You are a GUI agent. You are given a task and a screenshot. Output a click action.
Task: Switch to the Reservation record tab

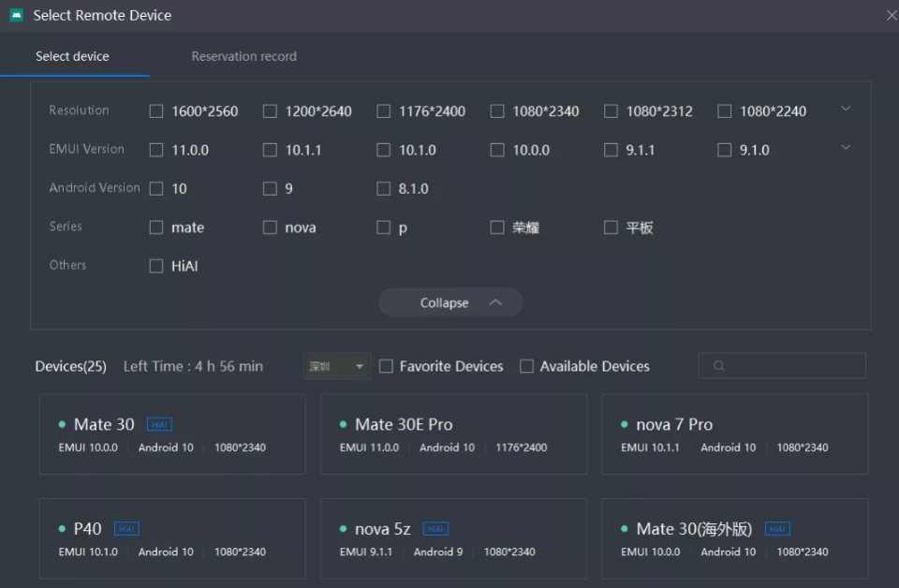[243, 55]
